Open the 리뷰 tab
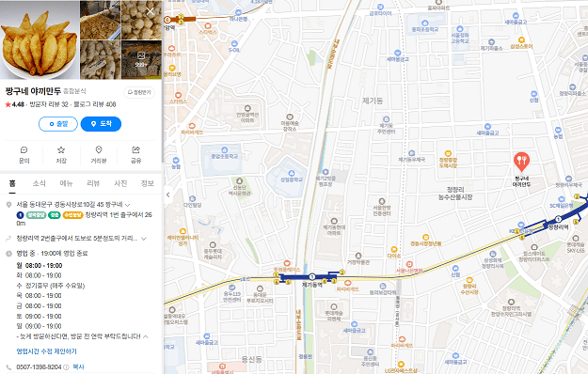 point(93,183)
